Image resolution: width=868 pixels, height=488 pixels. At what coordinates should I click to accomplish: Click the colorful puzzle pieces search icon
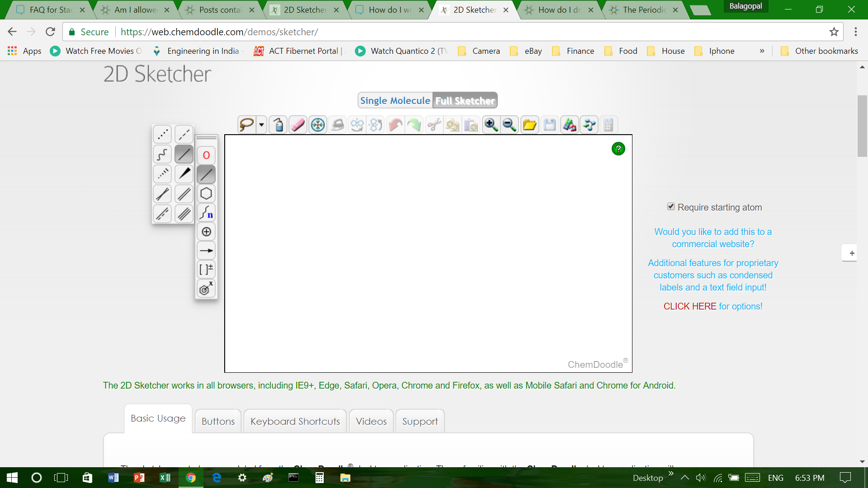coord(570,125)
